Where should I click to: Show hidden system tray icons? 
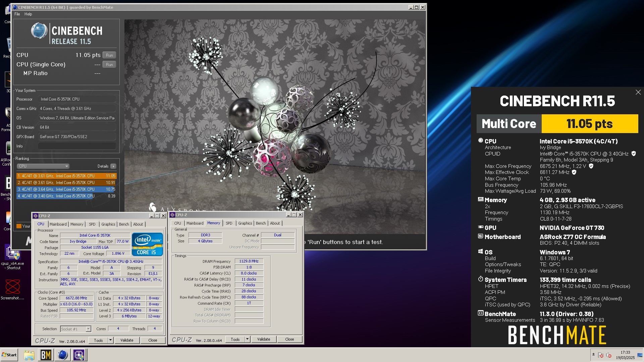[593, 355]
